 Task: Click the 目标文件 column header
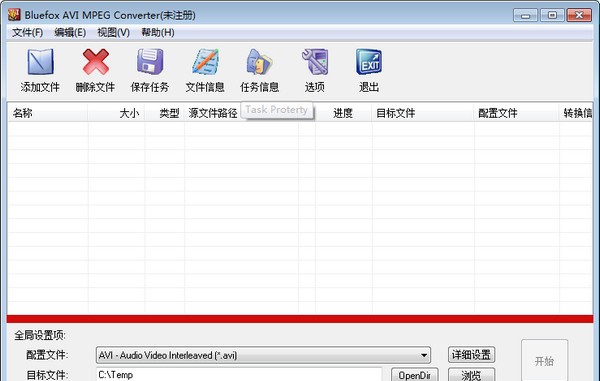pyautogui.click(x=423, y=113)
